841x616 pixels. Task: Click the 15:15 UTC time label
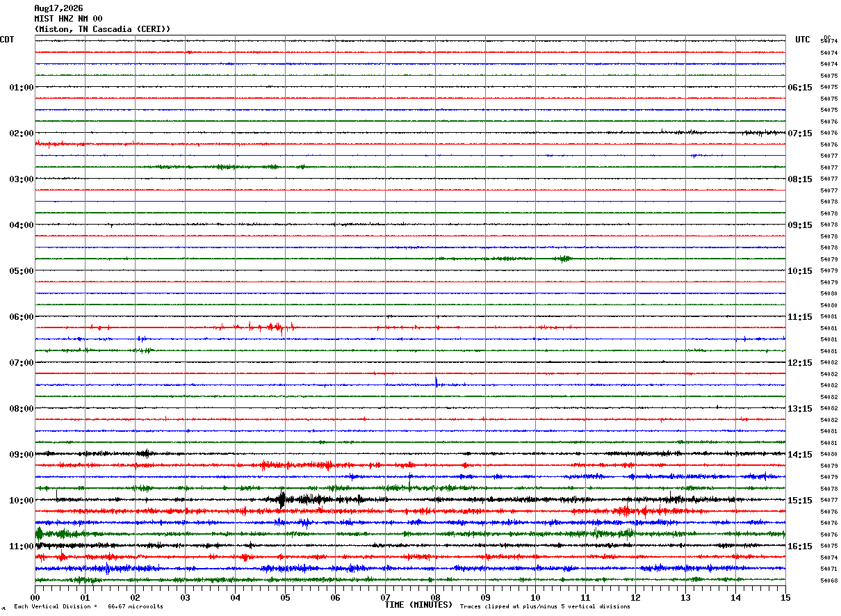point(800,501)
